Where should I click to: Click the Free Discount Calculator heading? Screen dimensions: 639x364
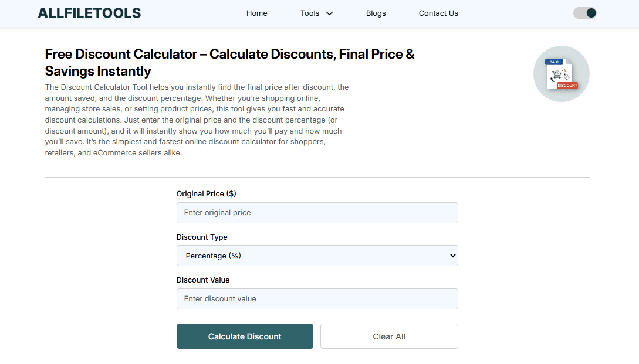click(229, 63)
